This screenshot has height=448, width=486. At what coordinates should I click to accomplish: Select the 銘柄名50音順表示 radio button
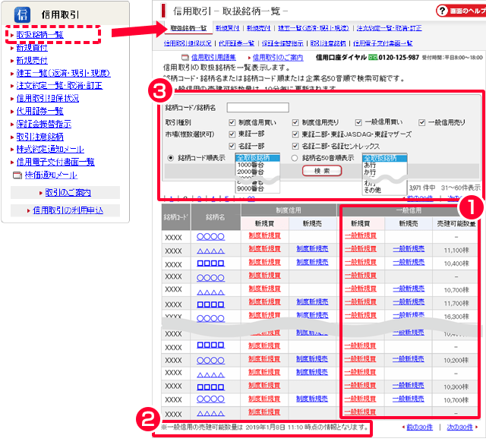tap(295, 158)
